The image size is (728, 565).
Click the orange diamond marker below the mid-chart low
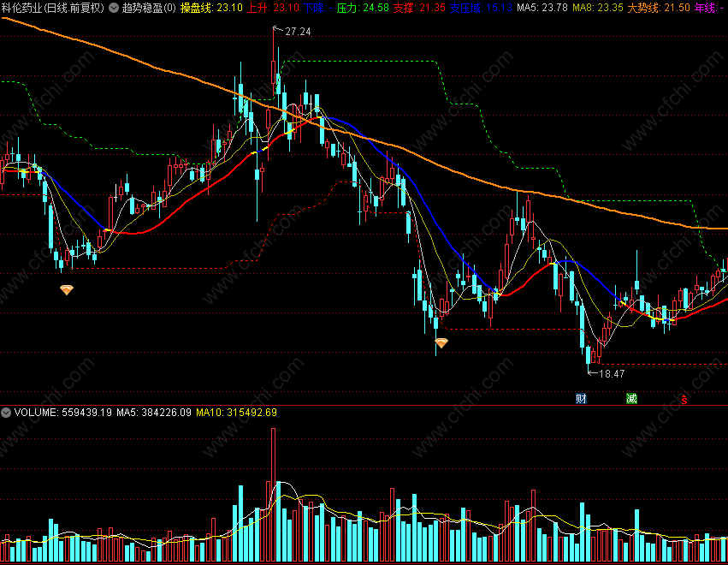[441, 343]
